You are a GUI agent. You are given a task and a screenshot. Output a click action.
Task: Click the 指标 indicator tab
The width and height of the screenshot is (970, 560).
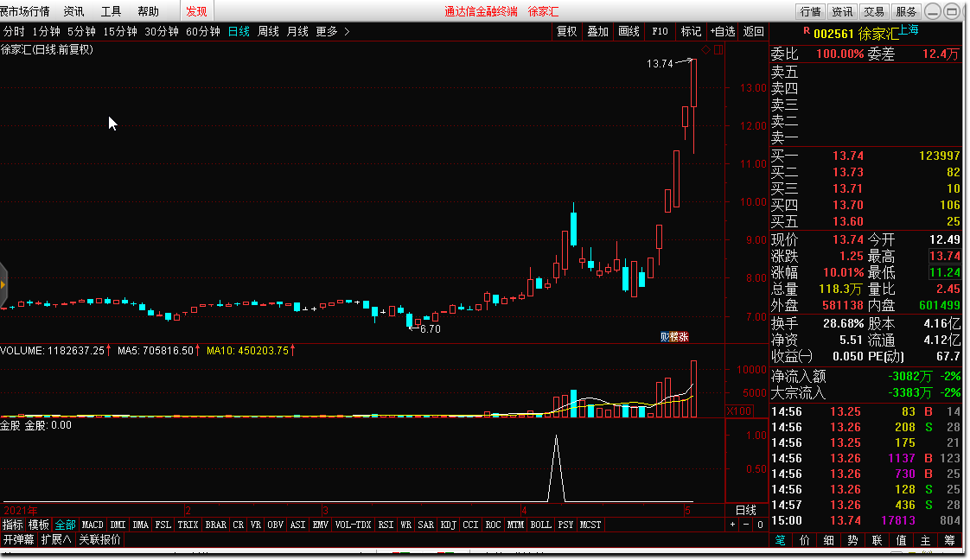pyautogui.click(x=12, y=525)
